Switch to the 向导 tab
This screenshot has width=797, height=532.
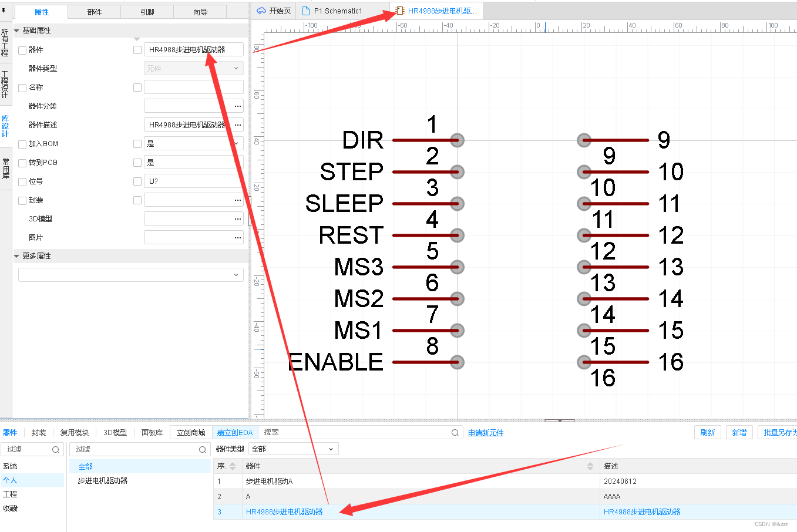pos(200,12)
